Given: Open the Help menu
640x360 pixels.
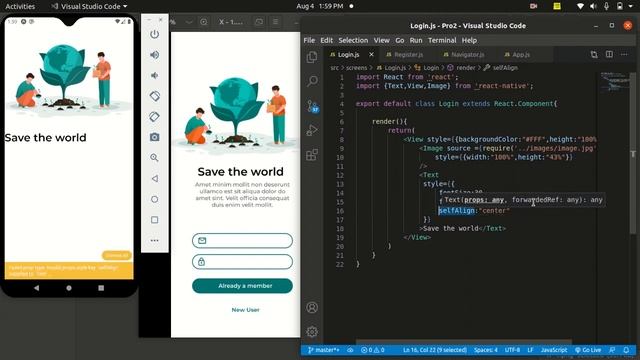Looking at the screenshot, I should coord(469,40).
